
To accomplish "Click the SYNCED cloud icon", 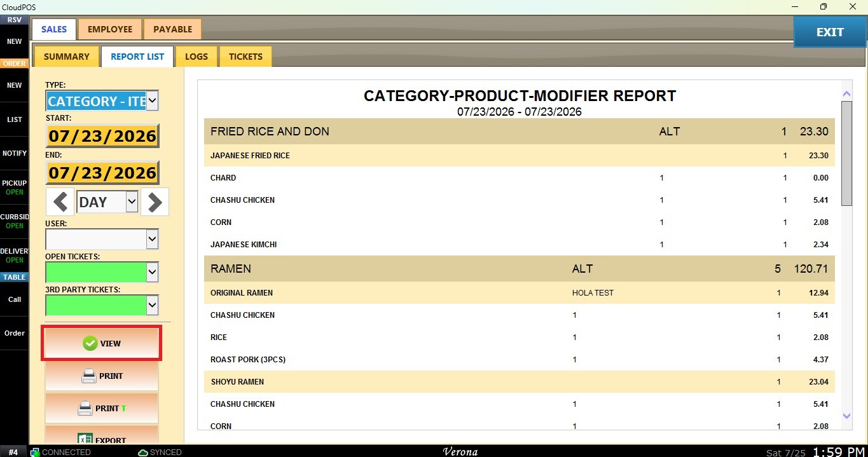I will (143, 452).
